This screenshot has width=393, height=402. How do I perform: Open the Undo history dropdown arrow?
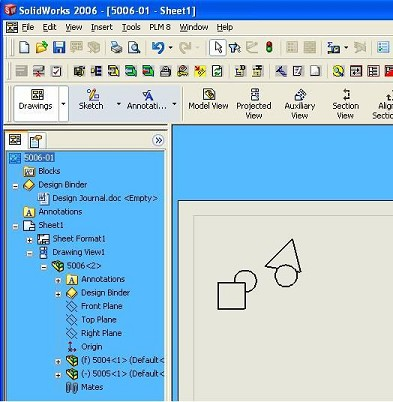(171, 48)
